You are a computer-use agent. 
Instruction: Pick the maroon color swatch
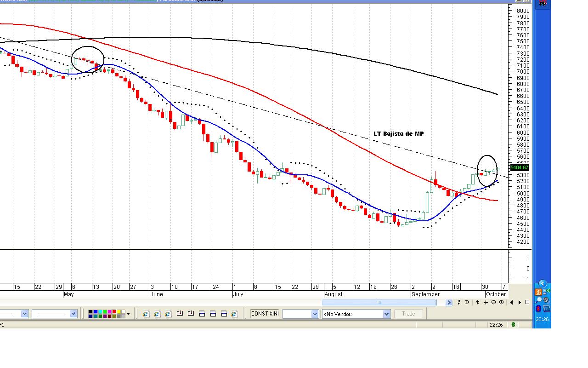pyautogui.click(x=109, y=316)
